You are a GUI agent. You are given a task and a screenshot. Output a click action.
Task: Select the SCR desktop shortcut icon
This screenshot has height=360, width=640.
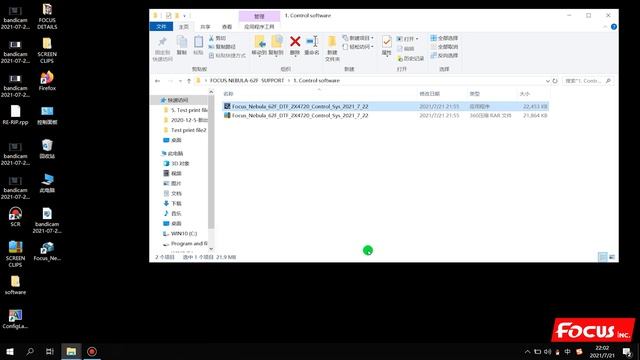[x=15, y=217]
